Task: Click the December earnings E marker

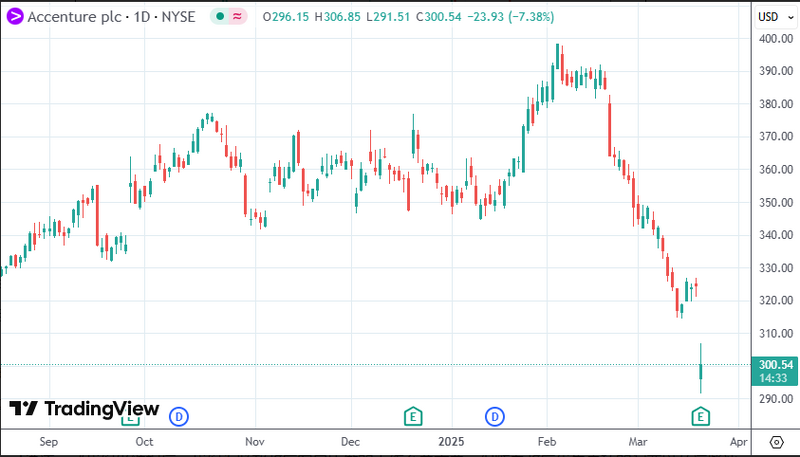Action: pos(411,415)
